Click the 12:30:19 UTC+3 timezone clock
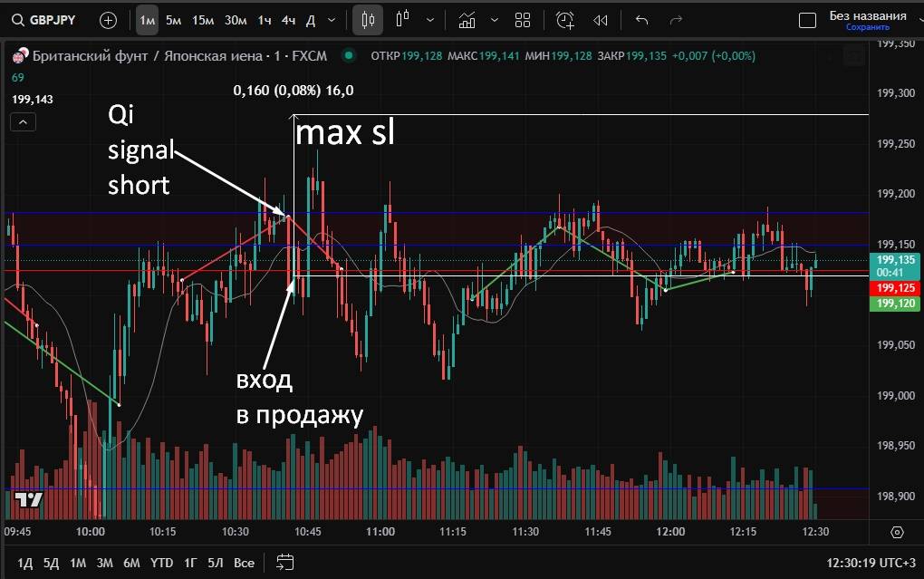Image resolution: width=924 pixels, height=579 pixels. tap(871, 563)
